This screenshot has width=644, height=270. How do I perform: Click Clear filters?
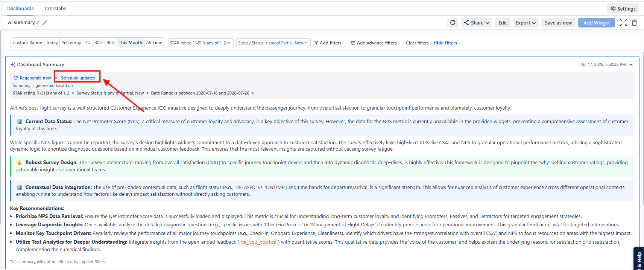pos(417,43)
